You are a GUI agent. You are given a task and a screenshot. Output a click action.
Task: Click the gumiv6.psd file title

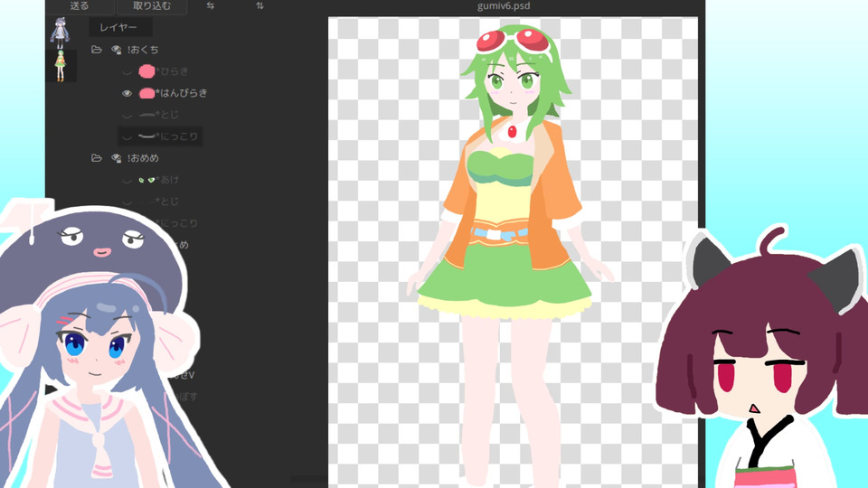tap(504, 6)
